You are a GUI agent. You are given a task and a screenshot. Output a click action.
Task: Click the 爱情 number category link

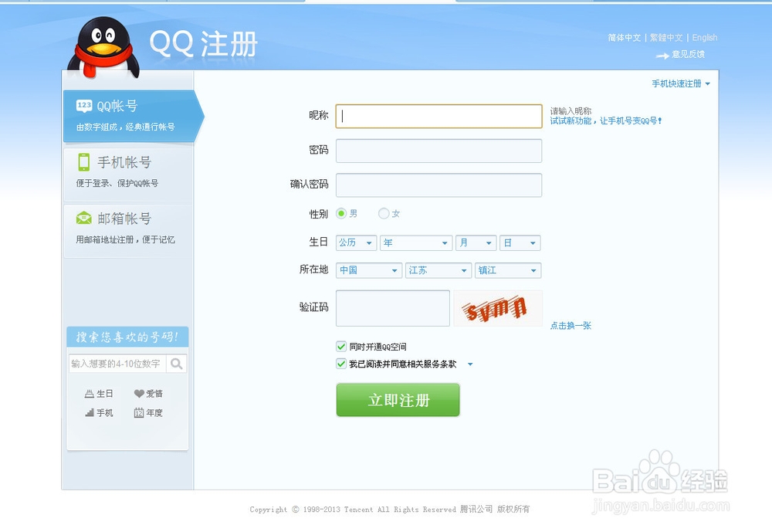click(x=154, y=394)
